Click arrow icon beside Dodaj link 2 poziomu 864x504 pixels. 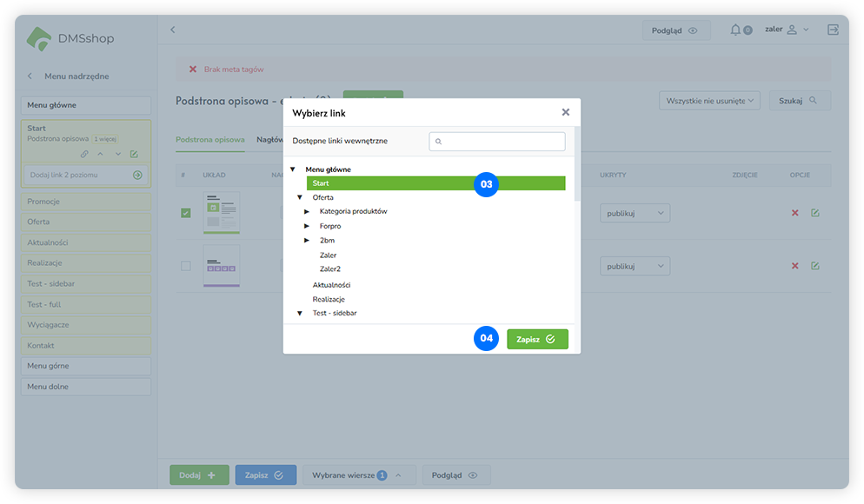click(137, 175)
